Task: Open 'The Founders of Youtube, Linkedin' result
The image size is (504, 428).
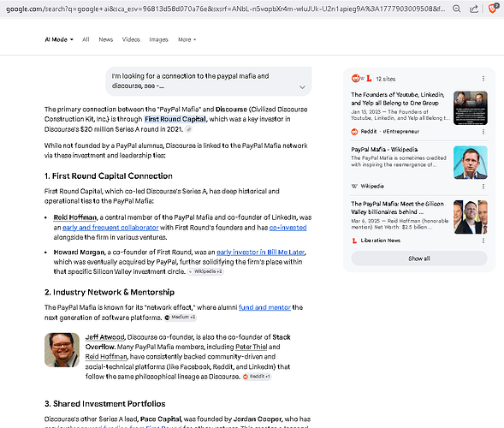Action: (398, 98)
